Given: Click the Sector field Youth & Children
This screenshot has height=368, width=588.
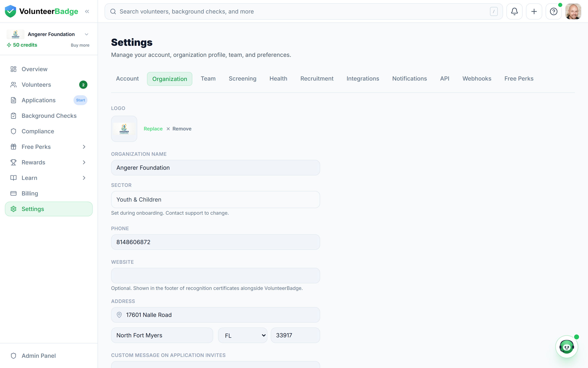Looking at the screenshot, I should point(216,200).
